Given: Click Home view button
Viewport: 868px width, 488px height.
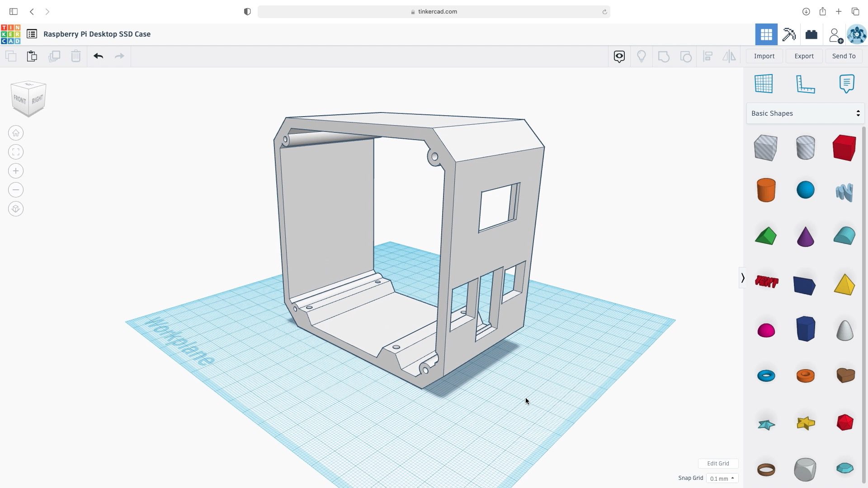Looking at the screenshot, I should click(x=16, y=133).
